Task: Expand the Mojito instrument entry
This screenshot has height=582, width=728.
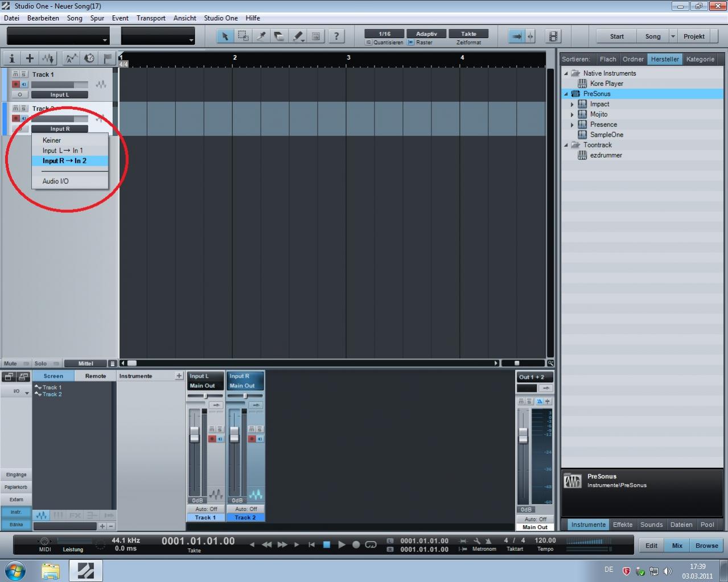Action: pos(572,114)
